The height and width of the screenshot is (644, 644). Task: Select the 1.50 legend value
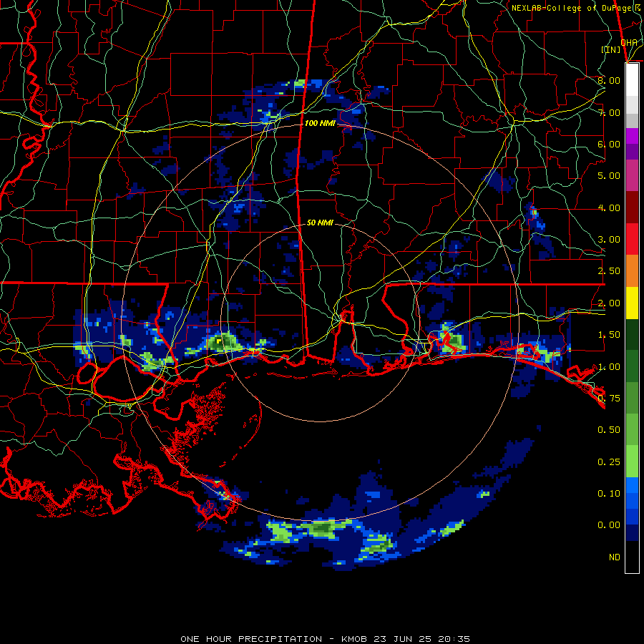[x=609, y=335]
